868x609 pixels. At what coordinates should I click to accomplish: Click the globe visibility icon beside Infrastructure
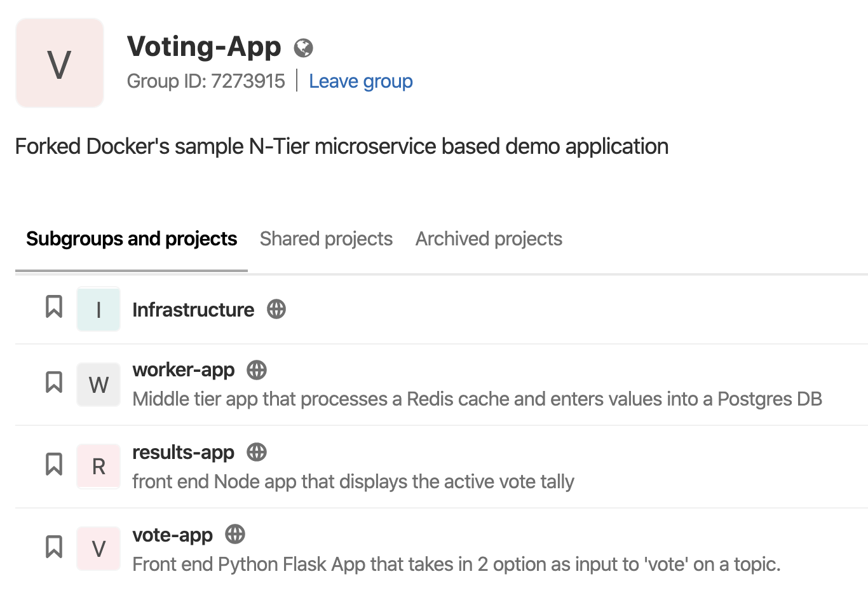276,310
